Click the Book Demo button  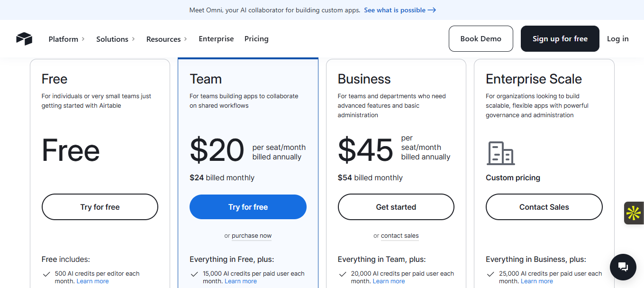coord(481,39)
